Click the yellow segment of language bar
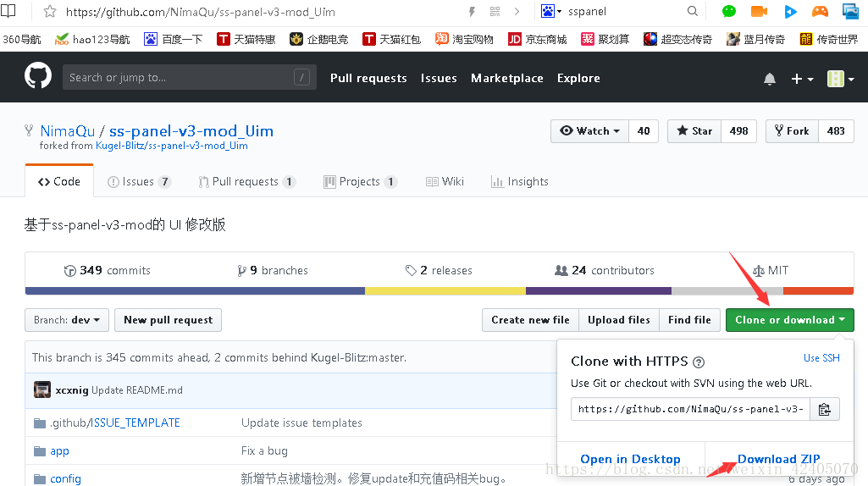This screenshot has height=486, width=868. coord(445,290)
